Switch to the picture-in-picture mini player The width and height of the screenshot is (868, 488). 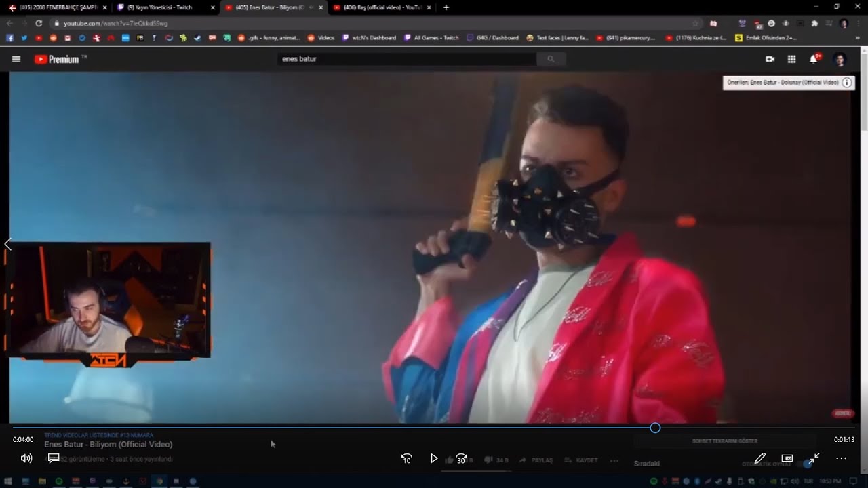tap(787, 458)
